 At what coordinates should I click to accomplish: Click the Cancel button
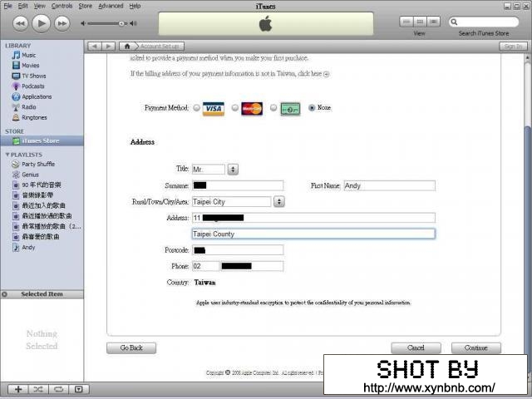pos(416,348)
